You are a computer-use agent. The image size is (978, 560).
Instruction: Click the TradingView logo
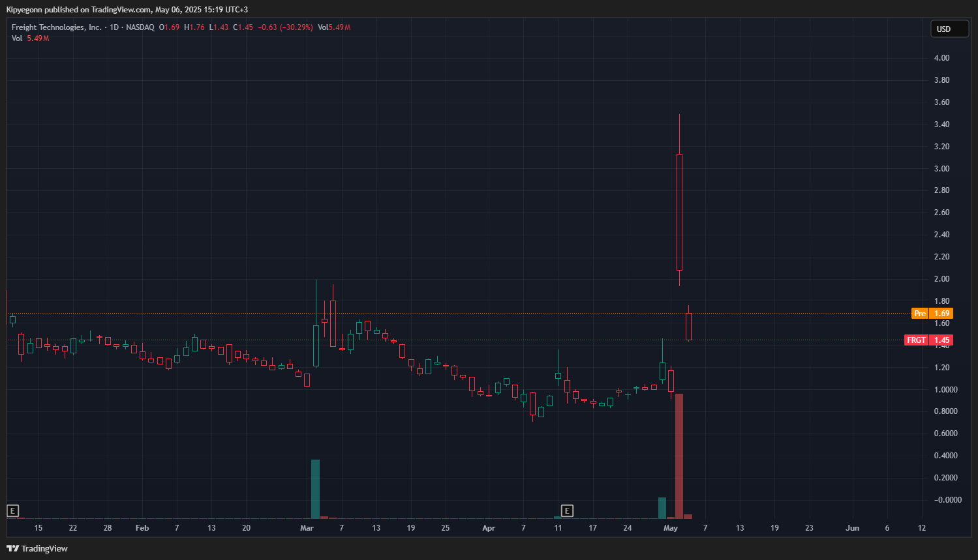coord(37,548)
